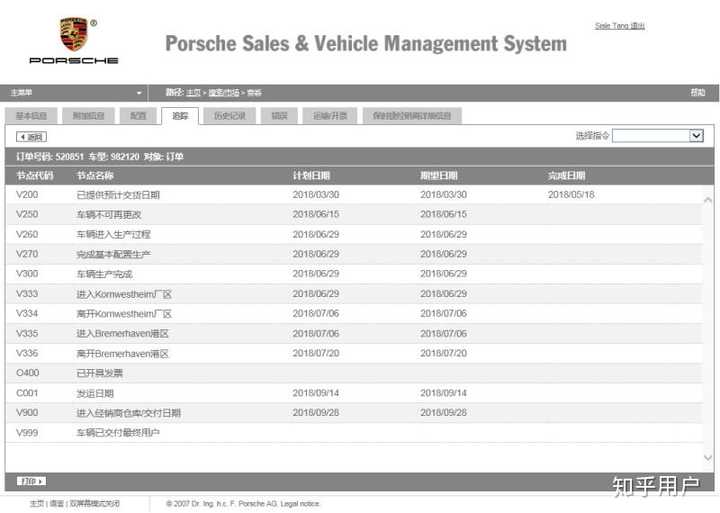Open the Legal notice link
This screenshot has width=720, height=513.
click(x=299, y=504)
